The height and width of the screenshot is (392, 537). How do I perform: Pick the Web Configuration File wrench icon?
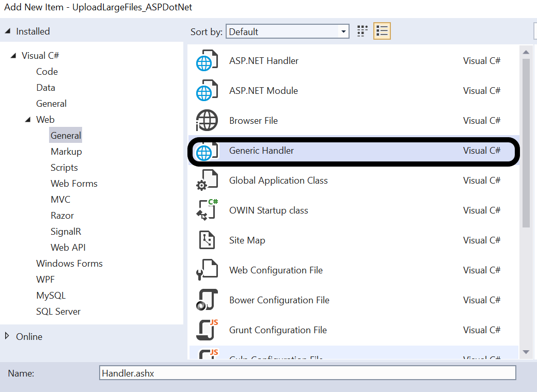pos(207,270)
